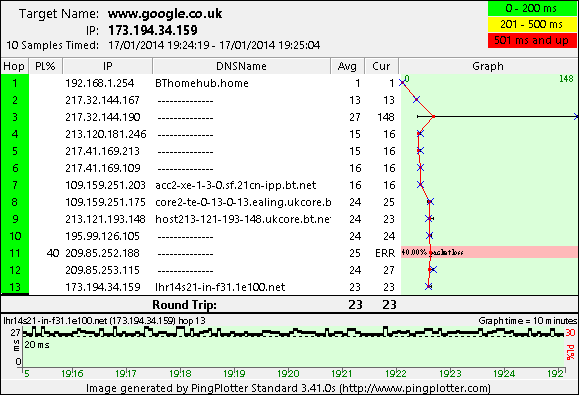This screenshot has width=579, height=395.
Task: Click IP 209.85.252.188
Action: [x=103, y=253]
